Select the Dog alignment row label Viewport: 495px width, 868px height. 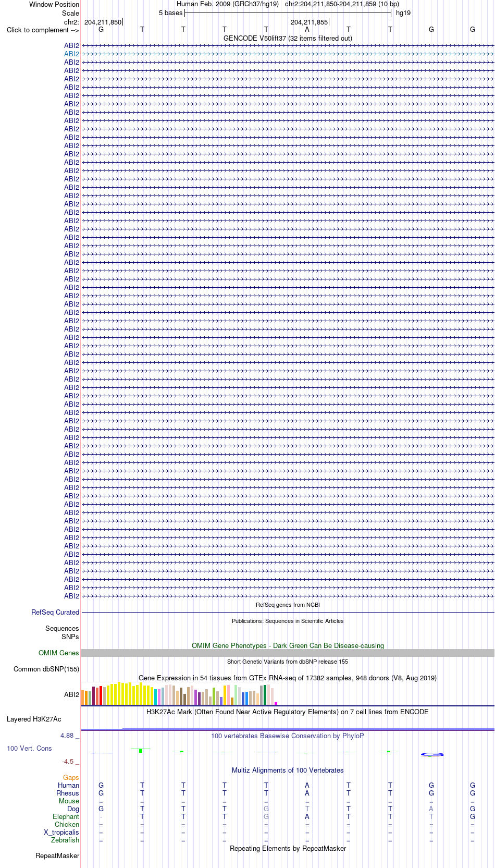[73, 809]
